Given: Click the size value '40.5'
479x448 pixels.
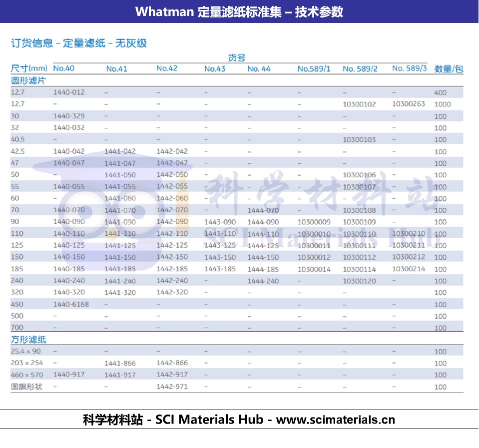Looking at the screenshot, I should [x=17, y=139].
